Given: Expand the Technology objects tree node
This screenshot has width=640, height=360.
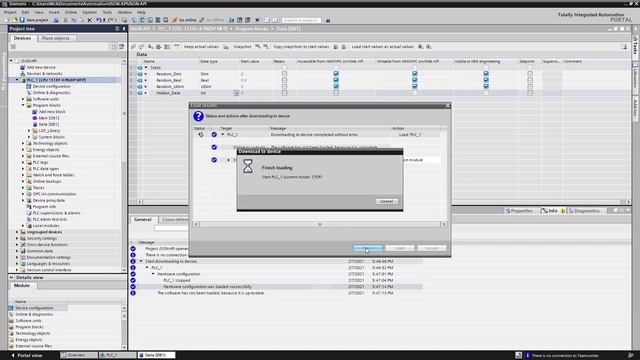Looking at the screenshot, I should tap(23, 143).
